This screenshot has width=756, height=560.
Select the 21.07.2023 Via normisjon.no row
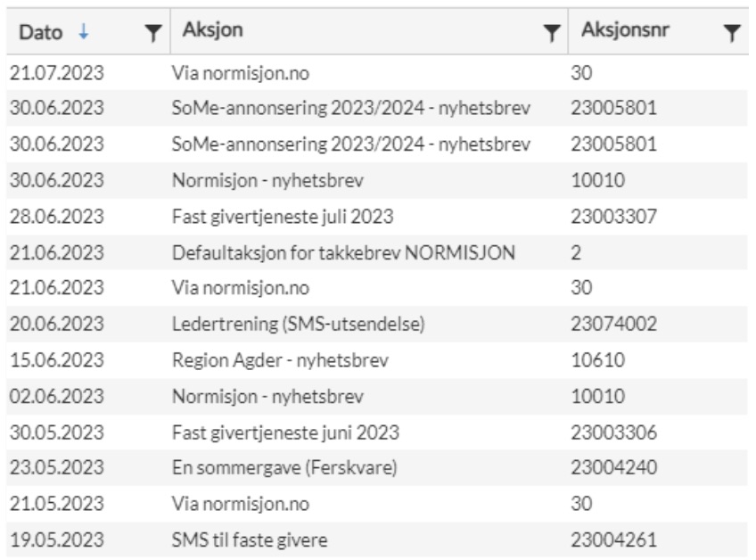[x=377, y=73]
